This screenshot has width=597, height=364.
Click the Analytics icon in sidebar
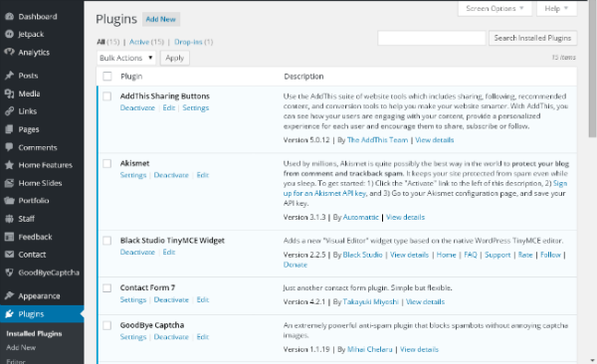(x=9, y=52)
